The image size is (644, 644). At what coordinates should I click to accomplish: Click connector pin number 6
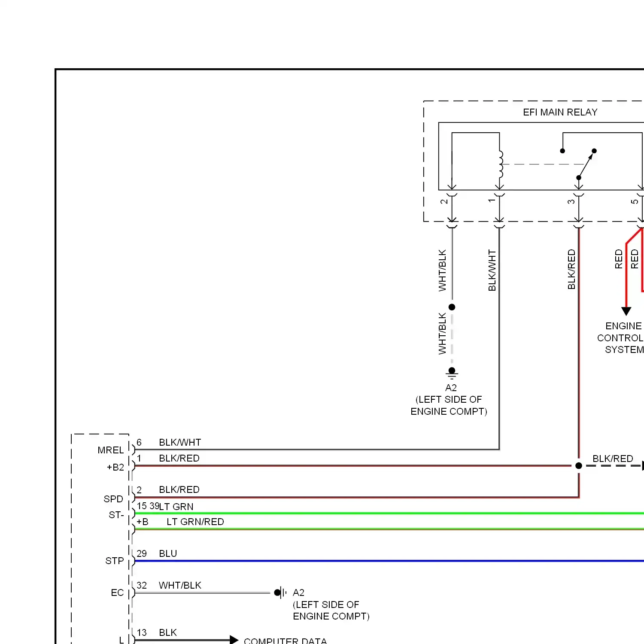point(139,442)
